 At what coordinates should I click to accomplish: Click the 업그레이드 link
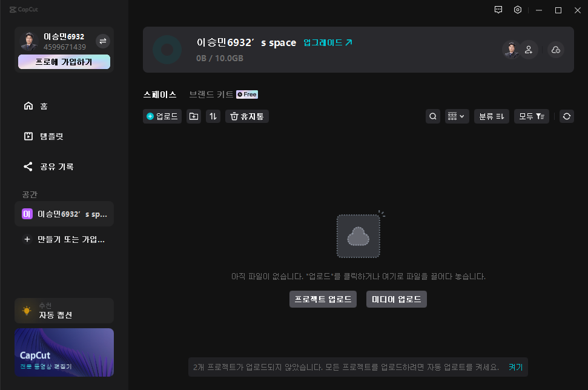(x=328, y=42)
